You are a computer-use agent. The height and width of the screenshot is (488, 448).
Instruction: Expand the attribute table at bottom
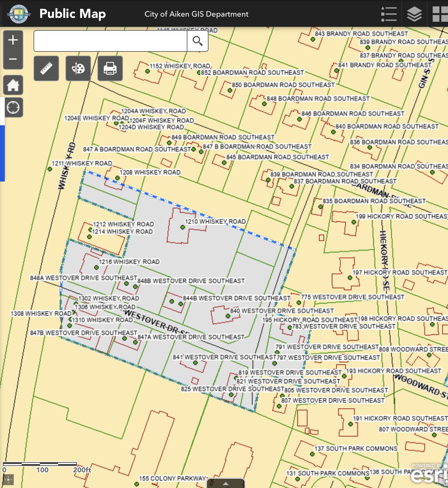226,483
